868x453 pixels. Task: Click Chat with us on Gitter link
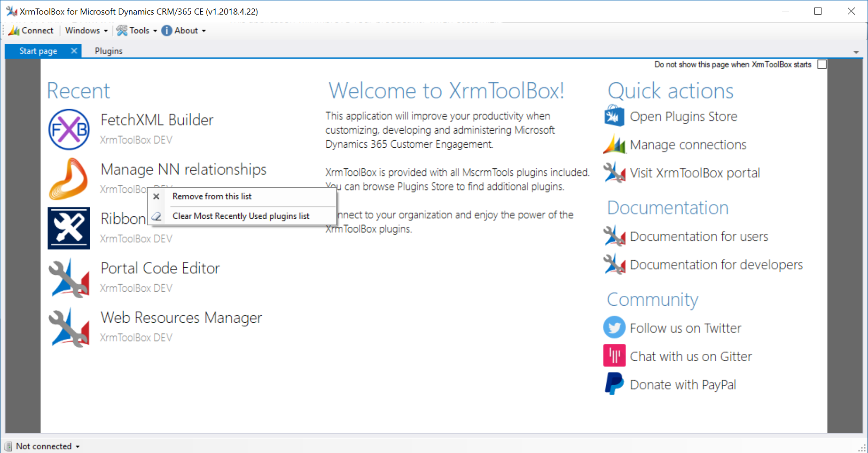point(691,356)
